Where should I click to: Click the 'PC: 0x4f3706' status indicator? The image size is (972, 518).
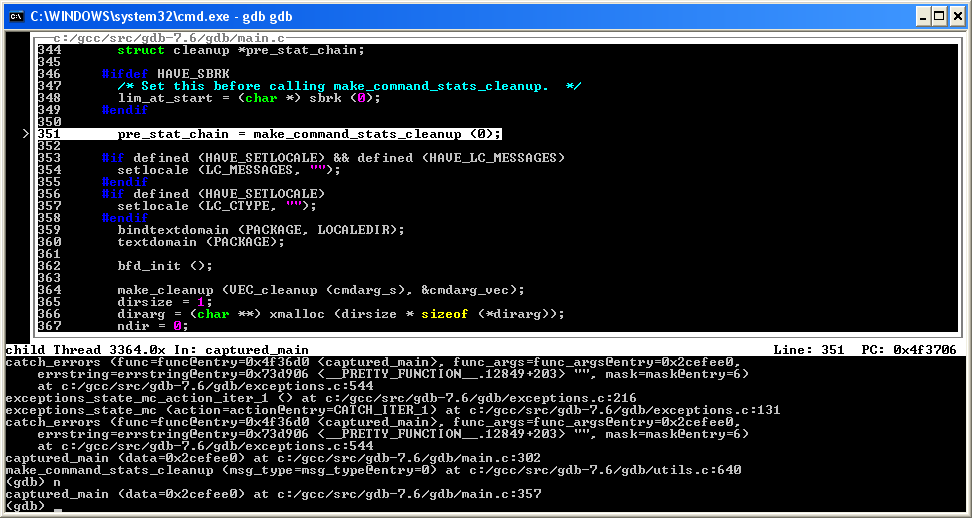coord(909,350)
